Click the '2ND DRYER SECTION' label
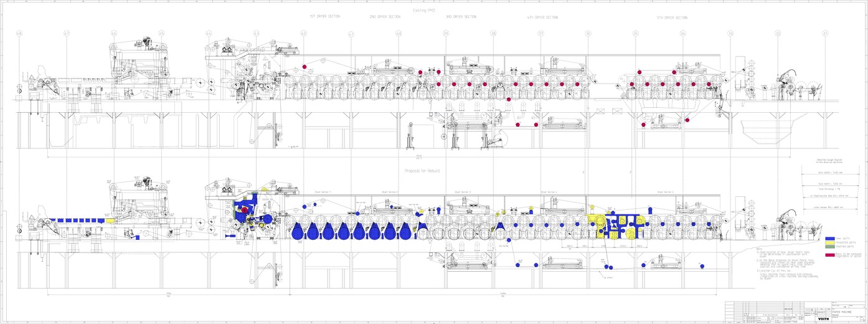 point(385,17)
